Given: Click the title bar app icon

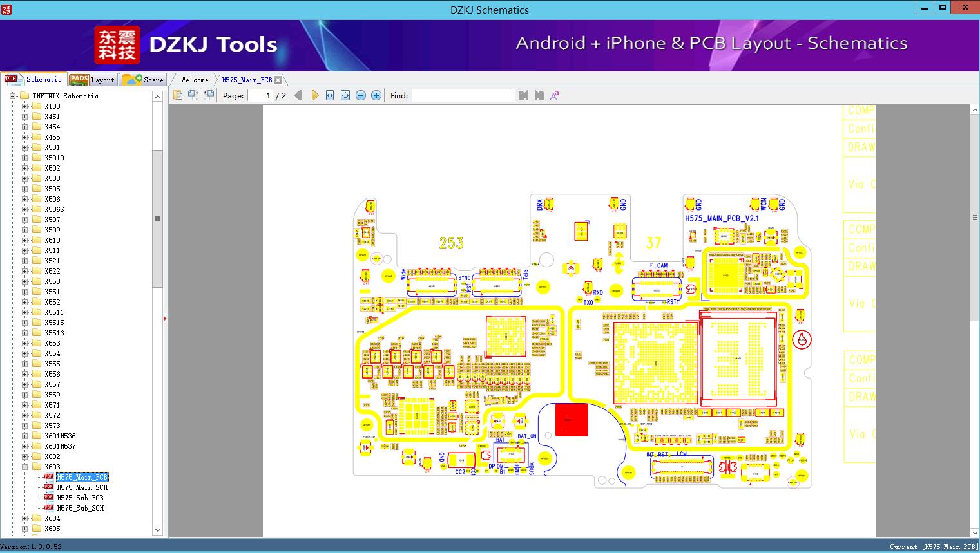Looking at the screenshot, I should click(6, 10).
